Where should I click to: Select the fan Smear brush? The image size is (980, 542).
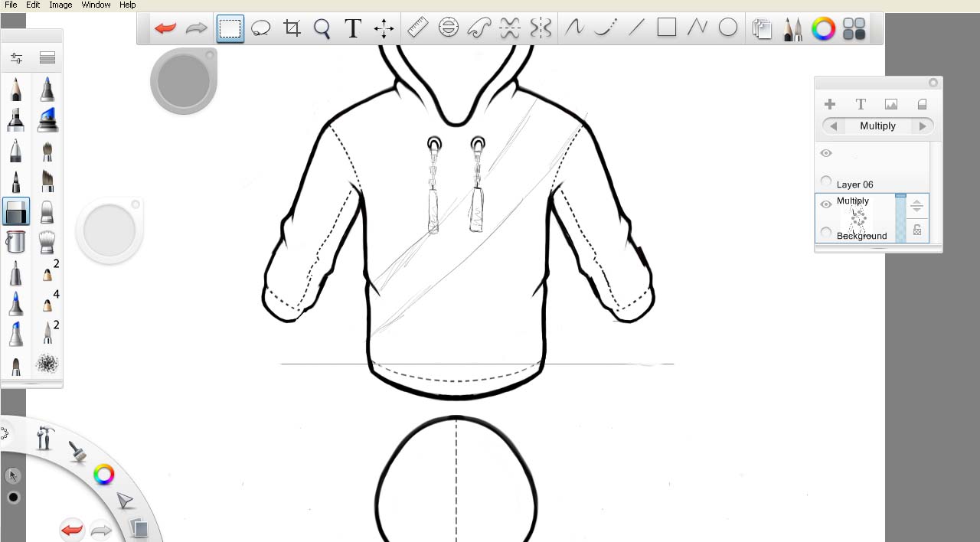[x=47, y=242]
